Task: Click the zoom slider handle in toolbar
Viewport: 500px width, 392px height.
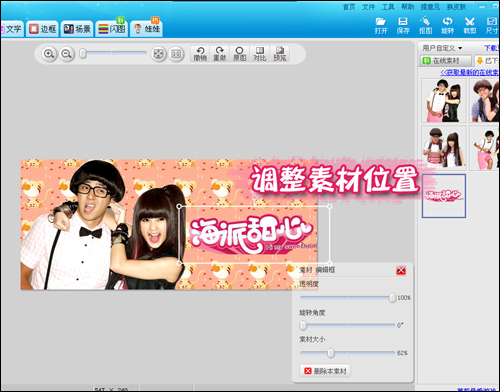Action: coord(83,54)
